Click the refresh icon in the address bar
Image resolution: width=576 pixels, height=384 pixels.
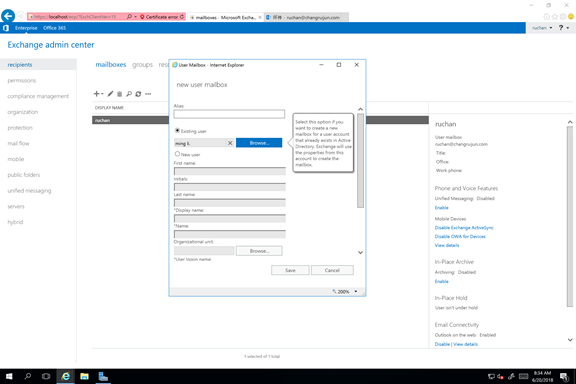pos(182,17)
